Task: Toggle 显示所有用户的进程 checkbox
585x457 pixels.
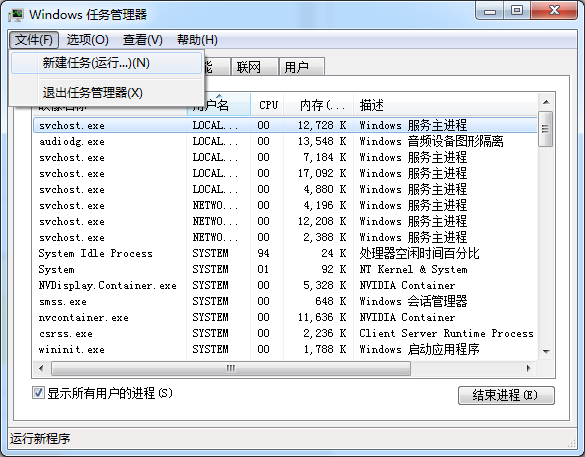Action: click(38, 393)
